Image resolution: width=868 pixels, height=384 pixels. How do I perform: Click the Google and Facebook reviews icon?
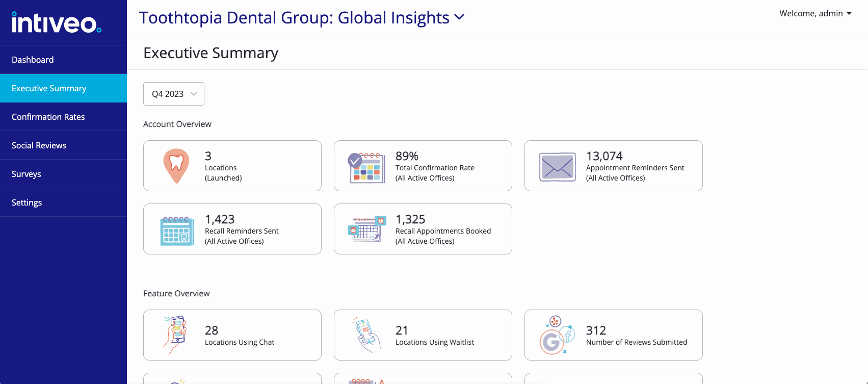[x=557, y=335]
